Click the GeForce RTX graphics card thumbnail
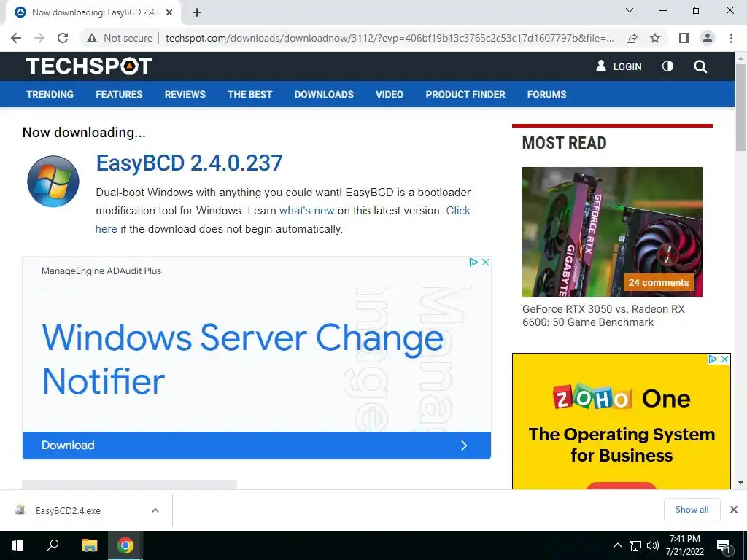The width and height of the screenshot is (747, 560). pyautogui.click(x=612, y=231)
